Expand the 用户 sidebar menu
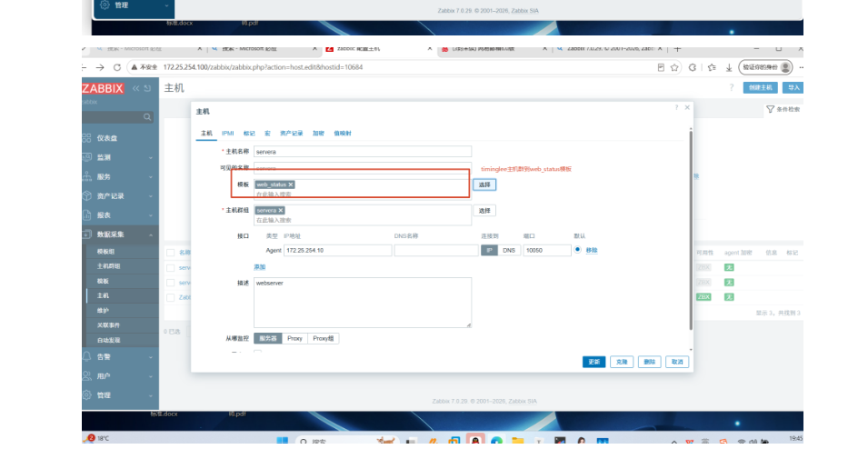868x459 pixels. pyautogui.click(x=120, y=376)
